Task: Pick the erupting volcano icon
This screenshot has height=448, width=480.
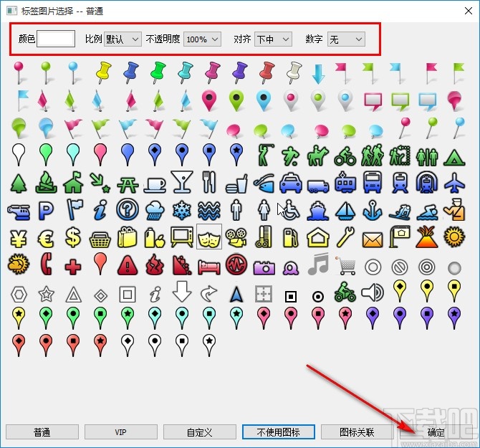Action: [427, 237]
